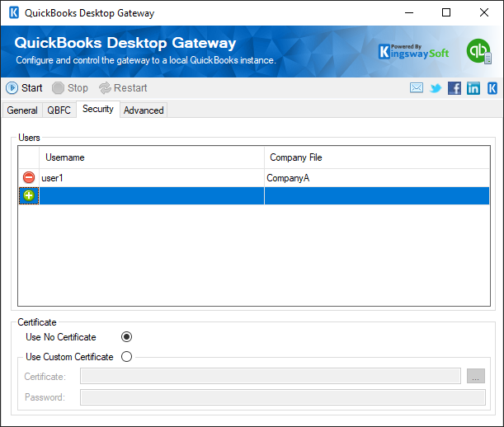The width and height of the screenshot is (504, 427).
Task: Click the app icon in the title bar
Action: 14,13
